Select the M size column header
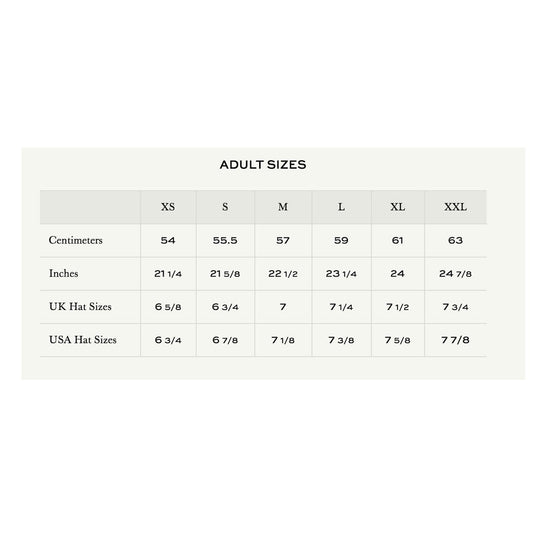The image size is (535, 535). (283, 207)
